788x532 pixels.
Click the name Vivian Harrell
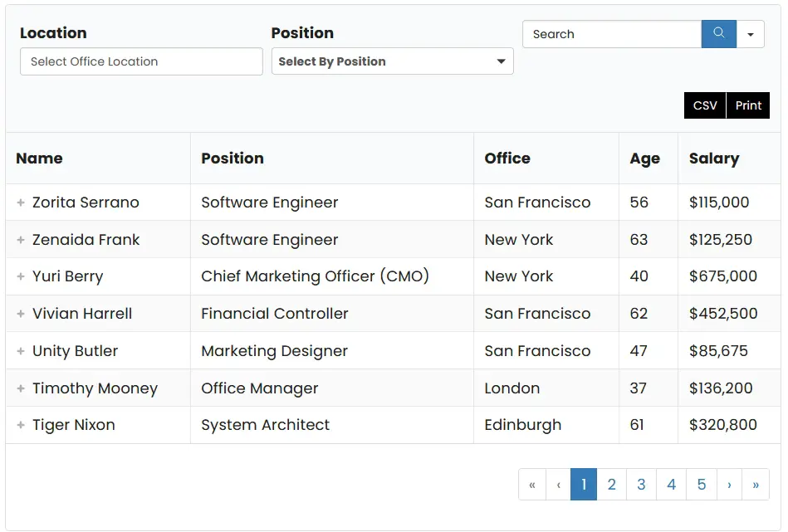click(82, 314)
